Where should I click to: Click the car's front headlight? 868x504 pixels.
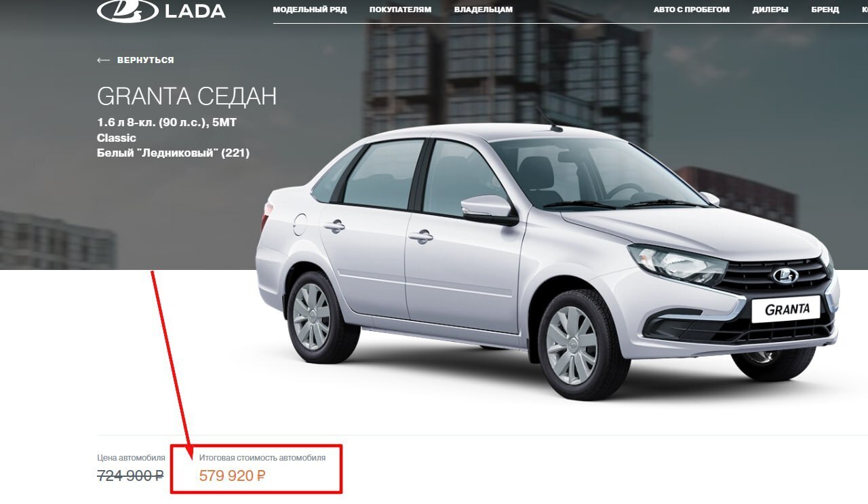(x=677, y=264)
